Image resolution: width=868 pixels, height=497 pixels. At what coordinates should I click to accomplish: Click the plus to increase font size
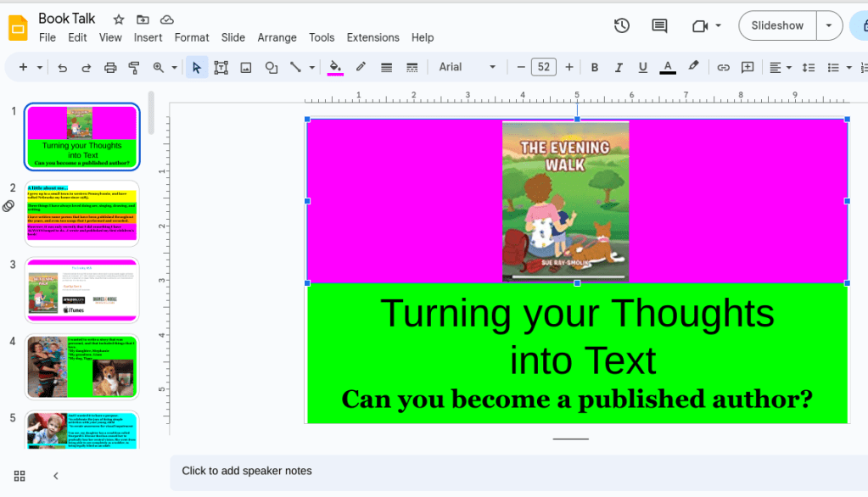568,68
